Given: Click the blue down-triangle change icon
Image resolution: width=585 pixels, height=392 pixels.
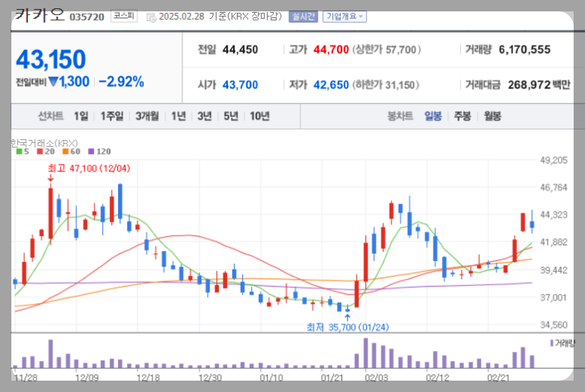Looking at the screenshot, I should click(54, 81).
